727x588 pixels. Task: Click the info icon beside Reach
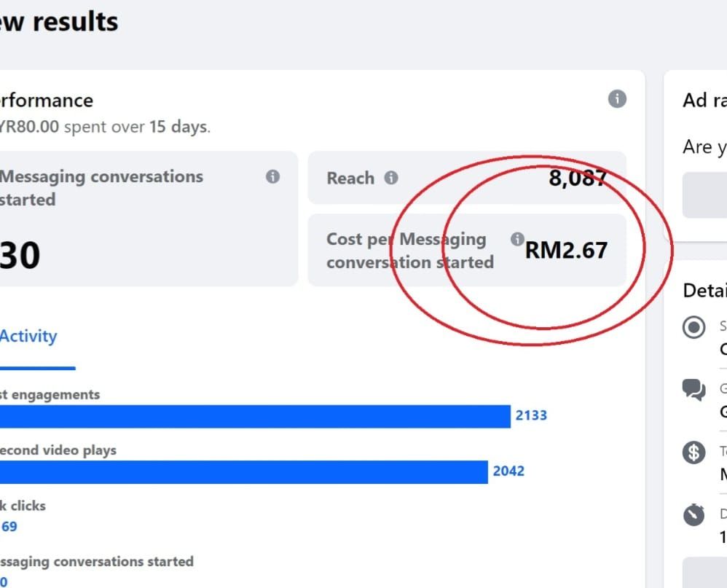tap(391, 178)
